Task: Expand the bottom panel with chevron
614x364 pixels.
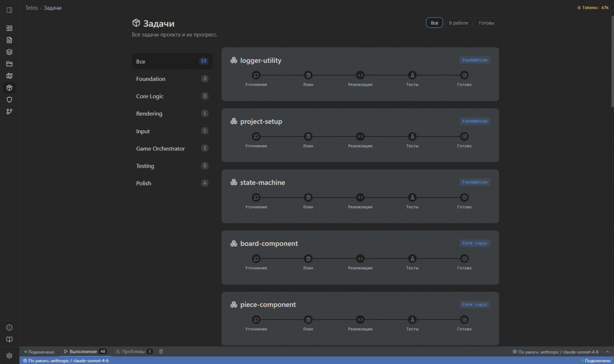Action: click(x=607, y=352)
